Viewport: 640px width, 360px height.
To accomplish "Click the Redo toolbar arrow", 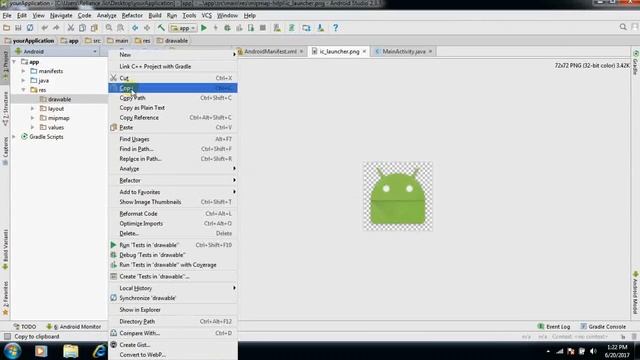I will coord(56,28).
